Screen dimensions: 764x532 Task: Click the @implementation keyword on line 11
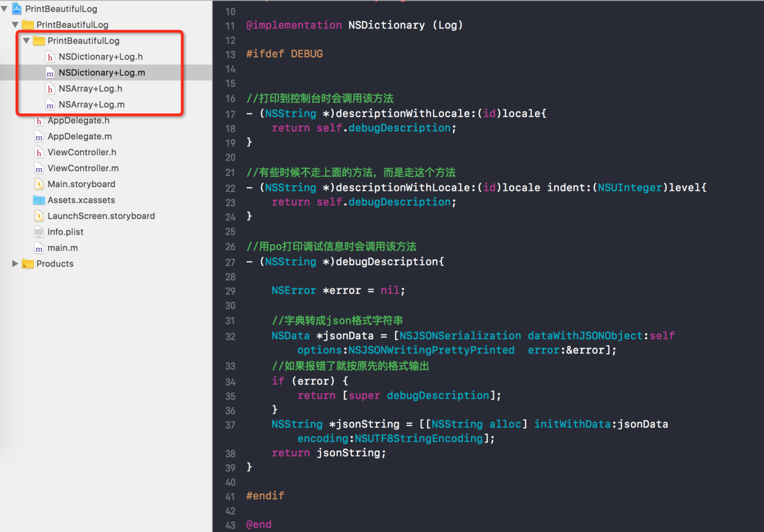click(294, 25)
